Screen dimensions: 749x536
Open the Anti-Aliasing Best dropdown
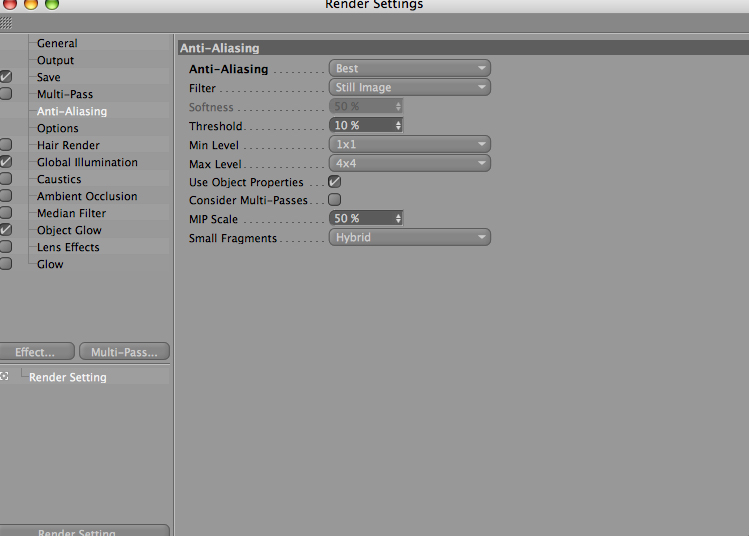[410, 68]
